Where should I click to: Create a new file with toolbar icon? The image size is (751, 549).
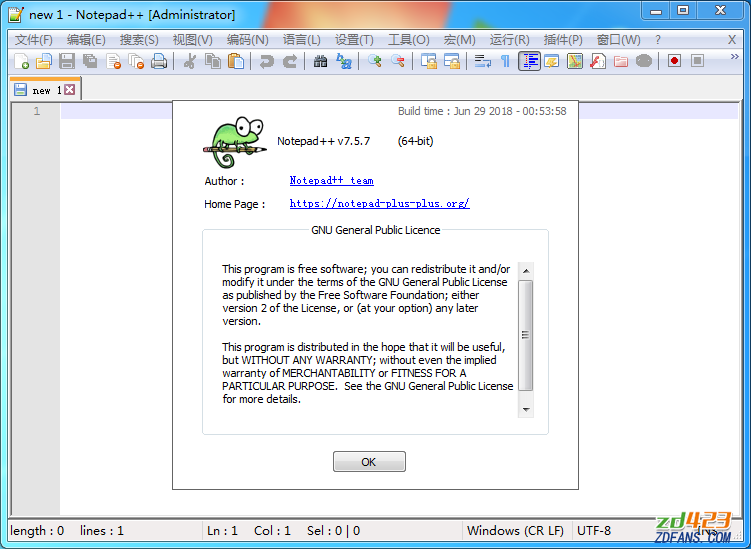tap(21, 61)
